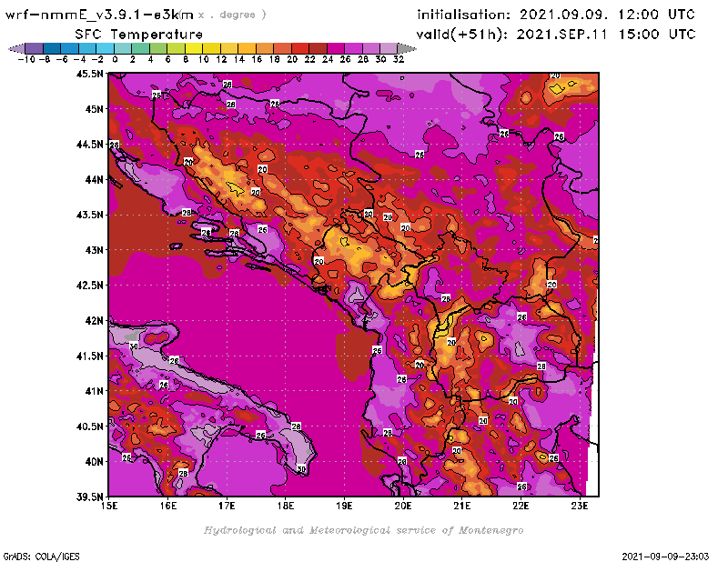Viewport: 728px width, 562px height.
Task: Click the '19E' longitude axis label
Action: click(x=344, y=507)
